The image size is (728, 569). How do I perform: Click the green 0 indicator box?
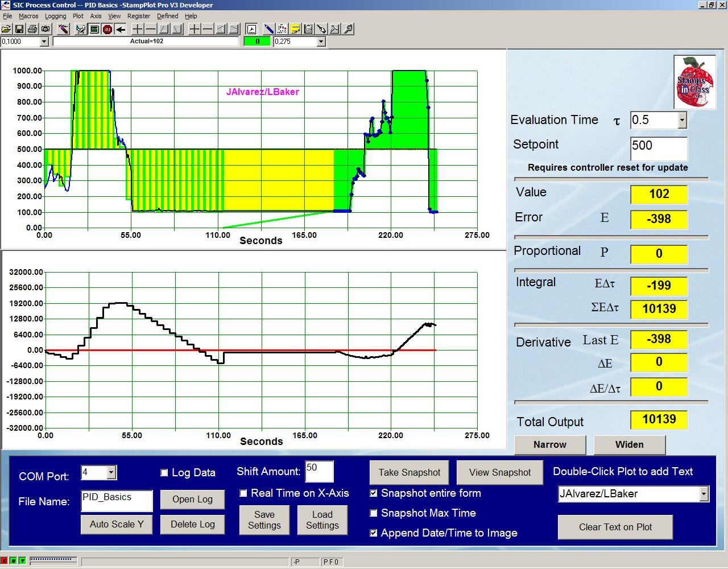coord(258,42)
